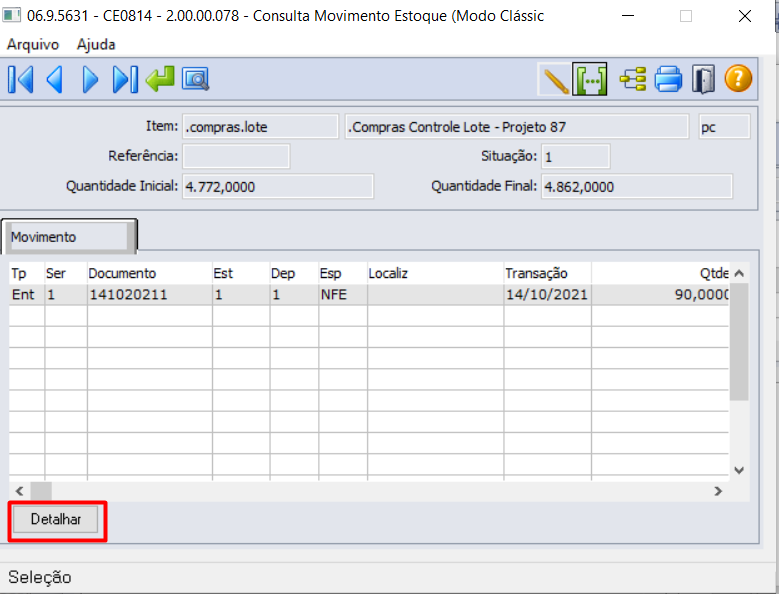Go to the first record
Image resolution: width=779 pixels, height=594 pixels.
21,79
